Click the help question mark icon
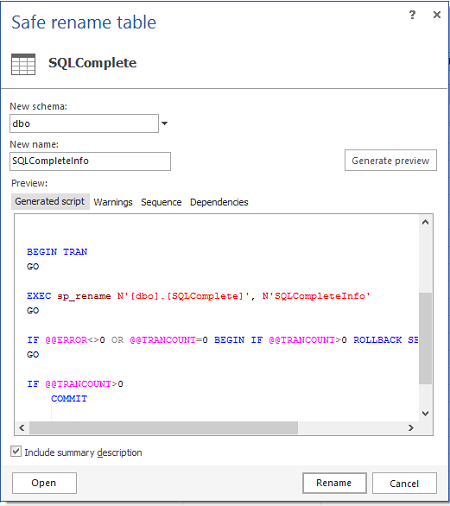Screen dimensions: 450x506 click(x=412, y=15)
